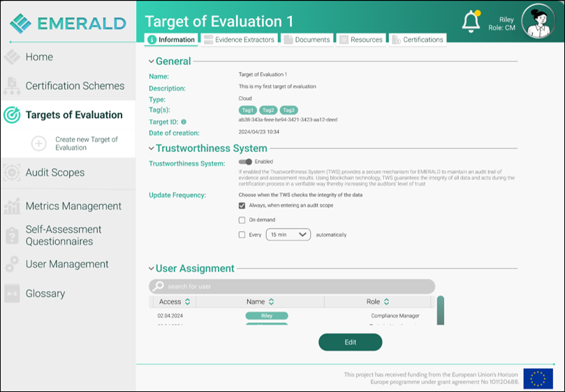Screen dimensions: 565x392
Task: Click the Certification Schemes icon
Action: click(12, 86)
